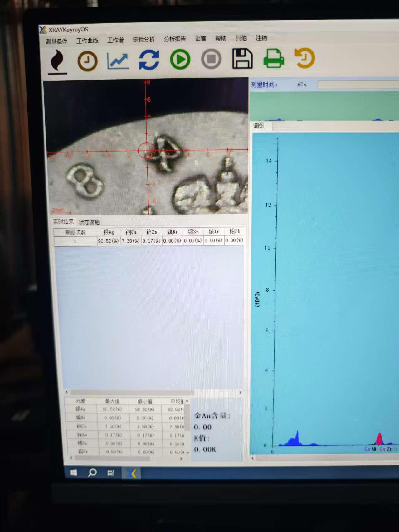Open the 定性分析 menu
The width and height of the screenshot is (399, 532).
coord(144,40)
